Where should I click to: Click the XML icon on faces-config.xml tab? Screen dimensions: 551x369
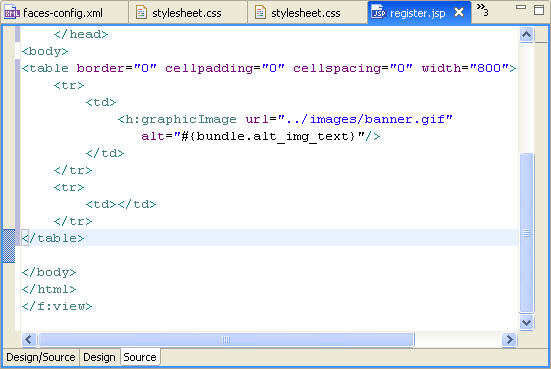pos(12,13)
